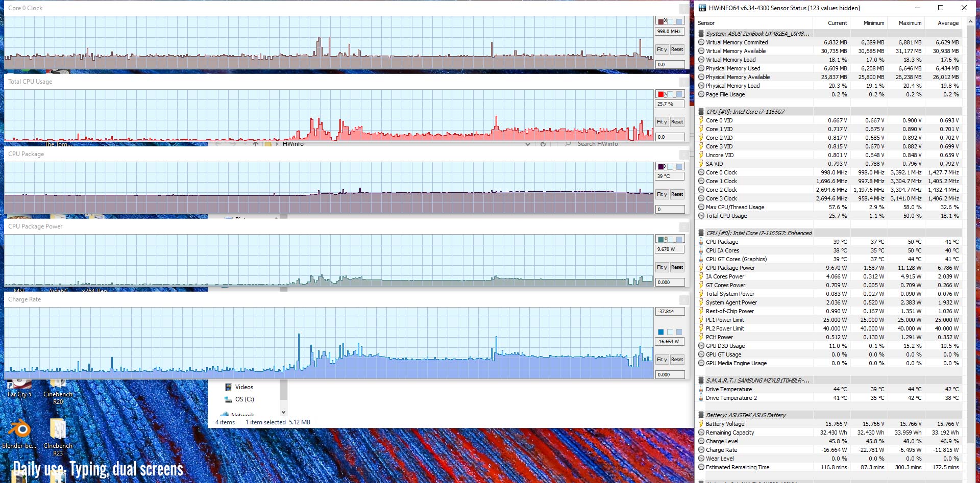Screen dimensions: 980x483
Task: Click the Maximum column header
Action: (910, 23)
